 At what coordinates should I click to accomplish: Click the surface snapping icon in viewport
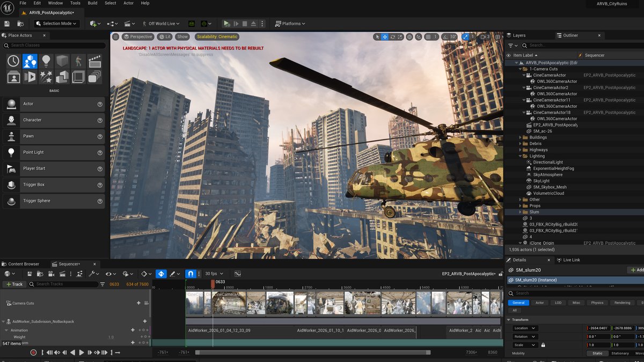(x=419, y=37)
